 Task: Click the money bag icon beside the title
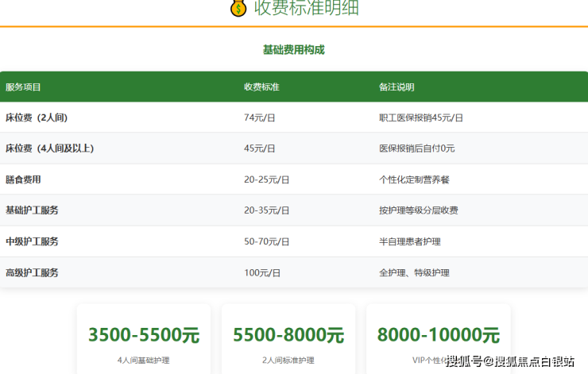click(x=238, y=9)
